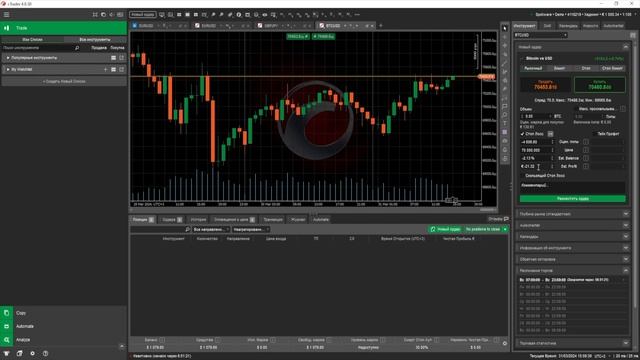
Task: Click the green place order button
Action: (x=572, y=199)
